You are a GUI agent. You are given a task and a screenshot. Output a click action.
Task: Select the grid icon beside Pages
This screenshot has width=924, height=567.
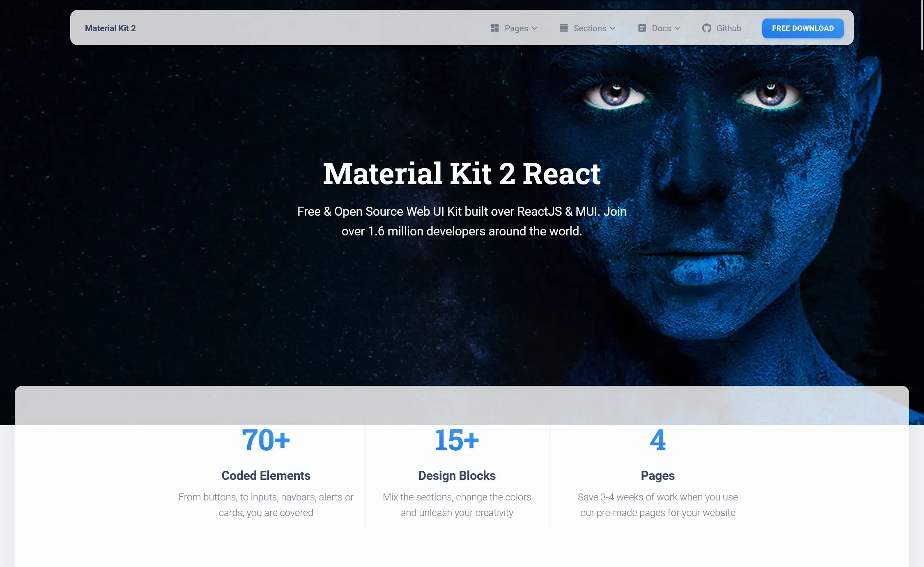pyautogui.click(x=494, y=28)
